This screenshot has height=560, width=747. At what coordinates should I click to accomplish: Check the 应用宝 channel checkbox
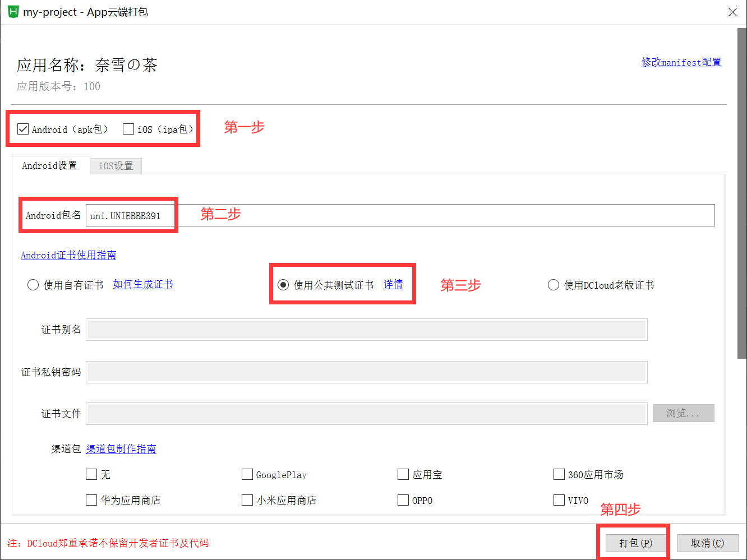(x=403, y=474)
